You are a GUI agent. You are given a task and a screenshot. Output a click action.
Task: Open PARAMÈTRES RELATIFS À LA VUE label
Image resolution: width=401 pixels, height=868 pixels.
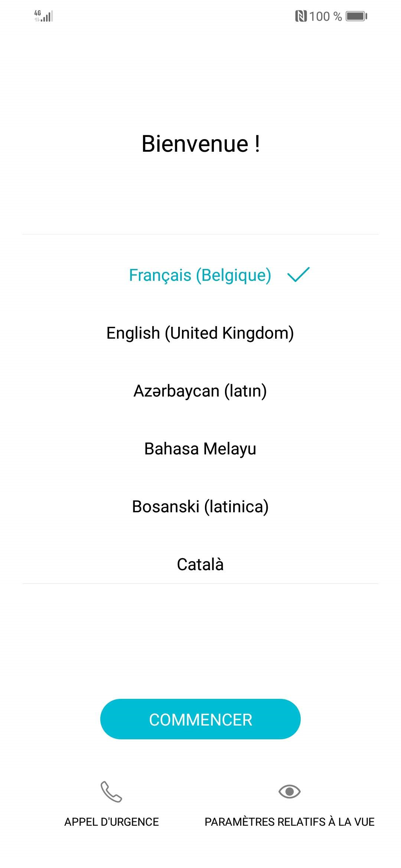pos(289,822)
